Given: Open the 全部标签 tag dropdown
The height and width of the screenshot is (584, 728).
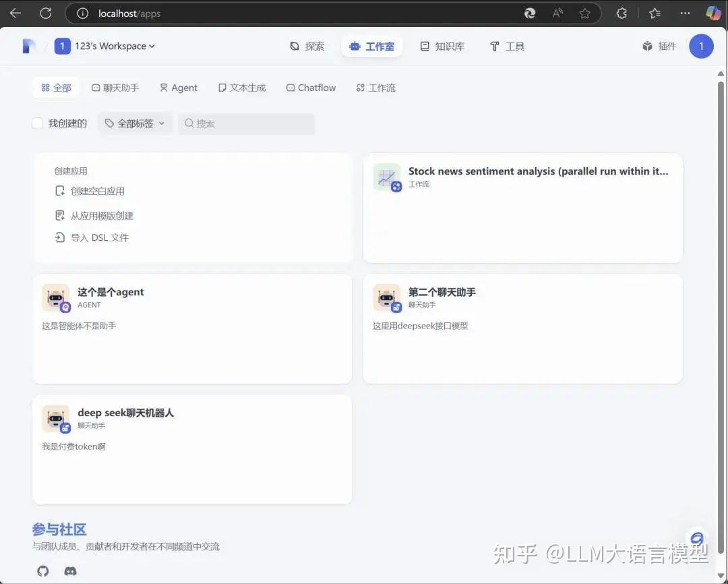Looking at the screenshot, I should (x=135, y=123).
